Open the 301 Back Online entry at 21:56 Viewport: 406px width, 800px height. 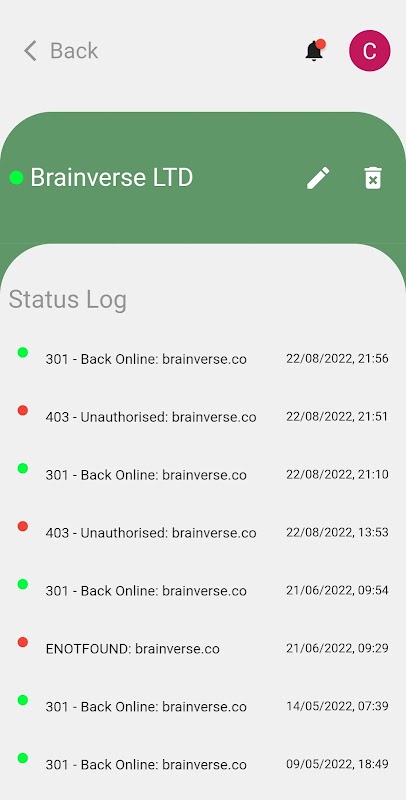click(x=203, y=359)
